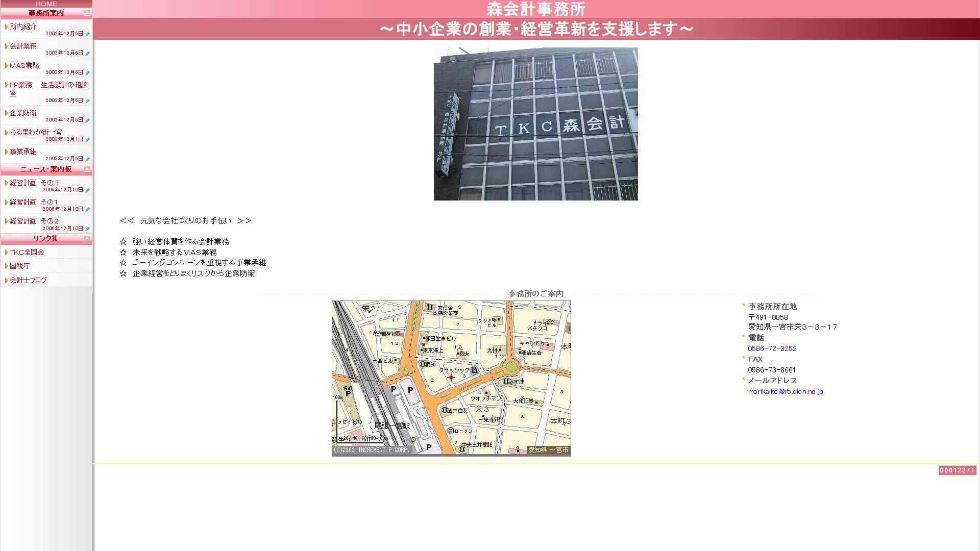The height and width of the screenshot is (551, 980).
Task: Open the 会計士ブログ link
Action: 28,280
